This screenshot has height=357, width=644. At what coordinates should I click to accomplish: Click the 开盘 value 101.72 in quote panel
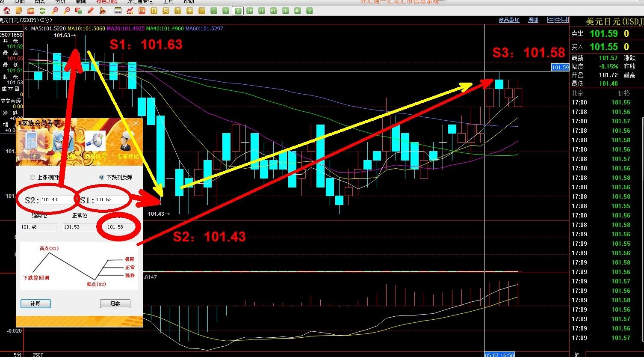(x=608, y=75)
